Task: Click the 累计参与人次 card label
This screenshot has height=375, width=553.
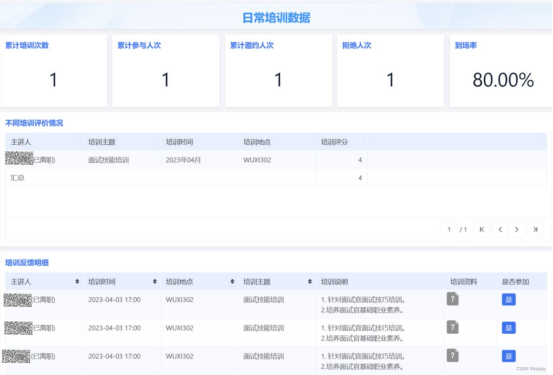Action: (139, 45)
